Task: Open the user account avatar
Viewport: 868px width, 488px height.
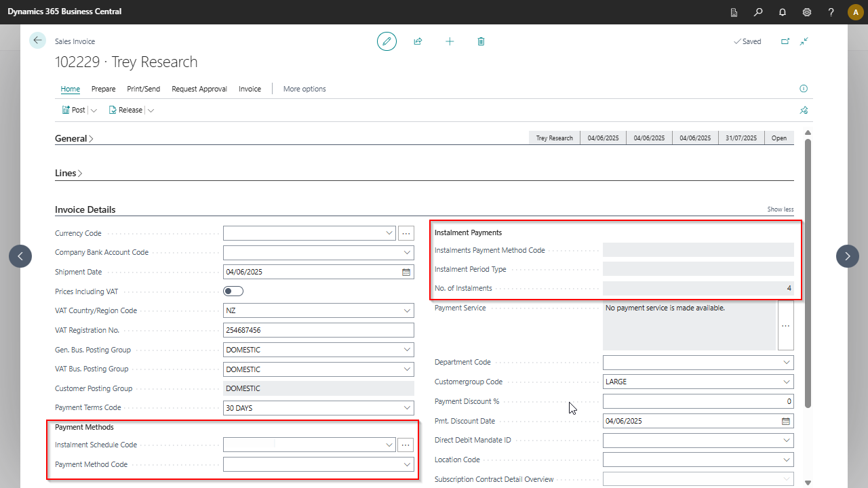Action: pyautogui.click(x=855, y=12)
